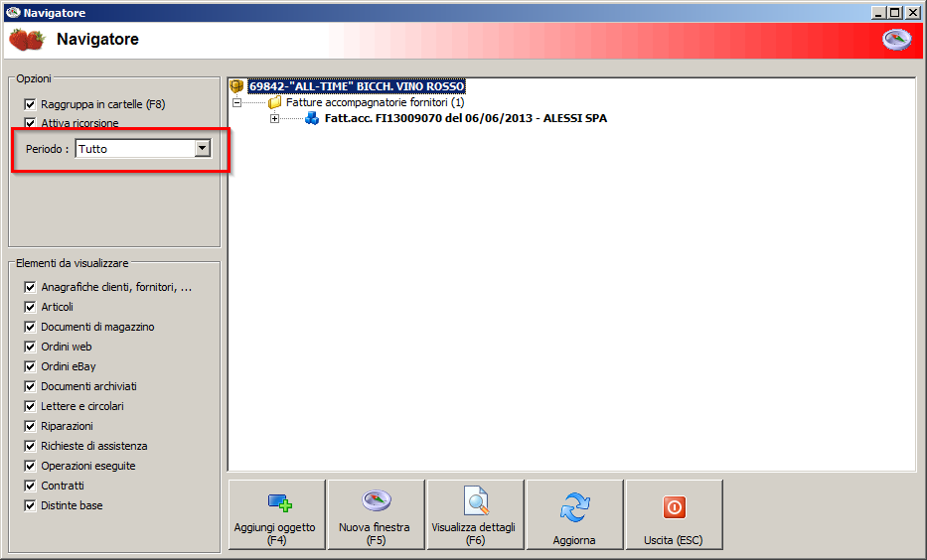Toggle Operazioni eseguite checkbox

(x=30, y=466)
